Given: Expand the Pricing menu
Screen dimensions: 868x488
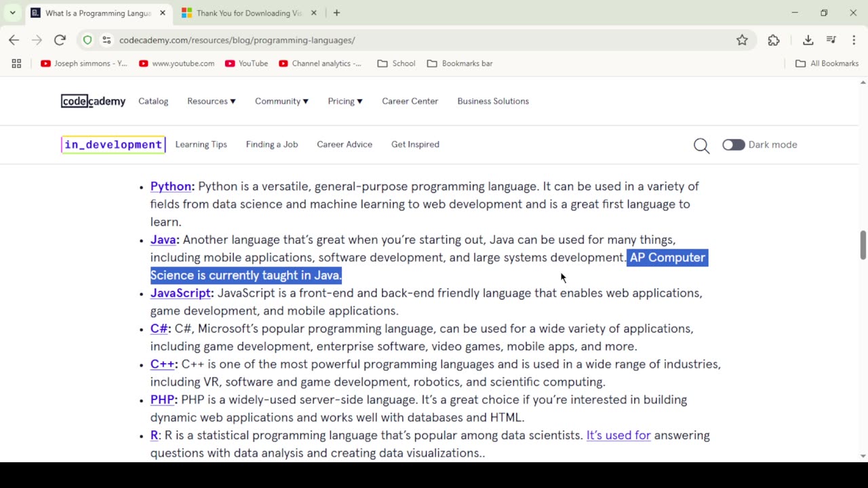Looking at the screenshot, I should click(345, 101).
